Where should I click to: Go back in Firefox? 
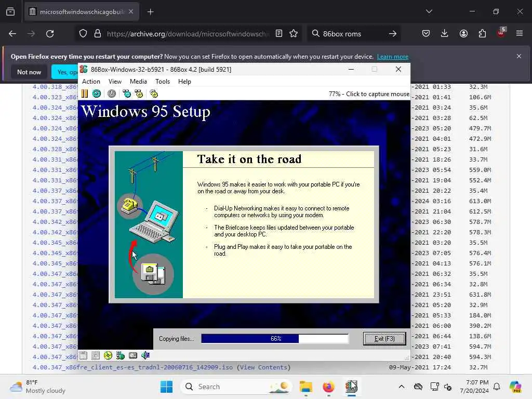(x=12, y=34)
